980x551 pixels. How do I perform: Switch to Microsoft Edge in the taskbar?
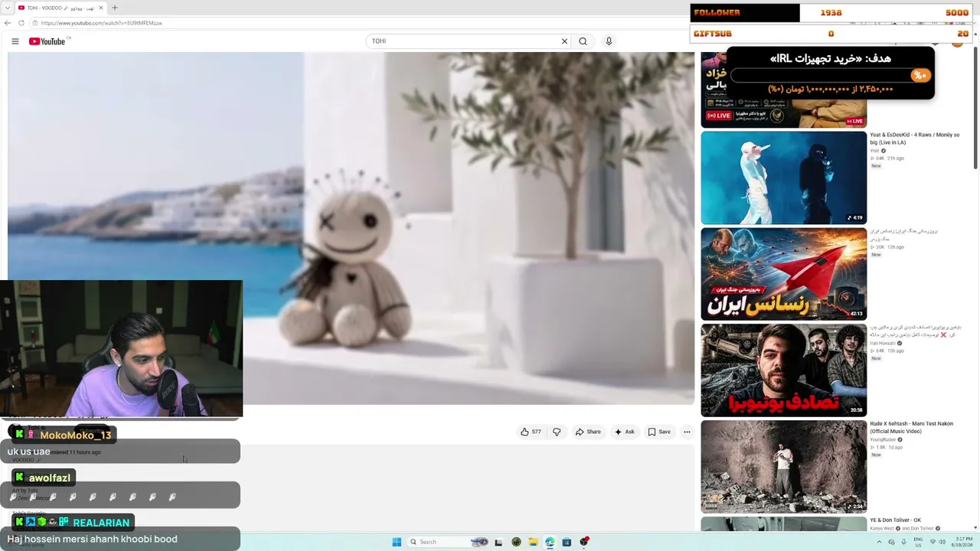[550, 542]
